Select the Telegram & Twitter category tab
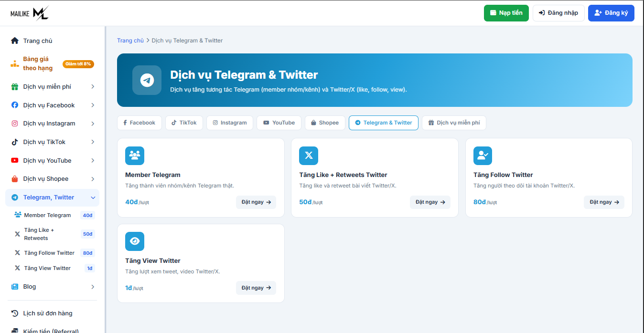 (x=384, y=123)
